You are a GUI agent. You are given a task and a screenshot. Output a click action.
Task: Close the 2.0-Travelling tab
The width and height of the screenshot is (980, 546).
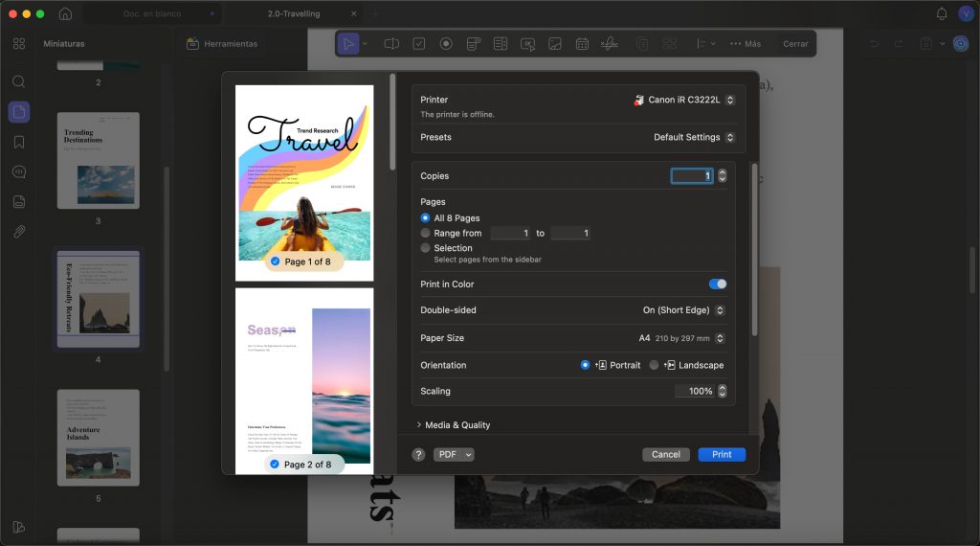354,13
